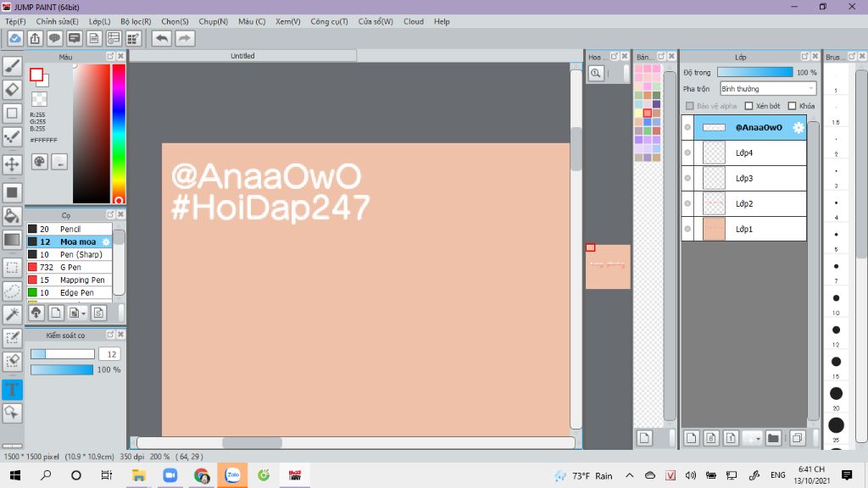Select the Edge Pen brush
Image resolution: width=868 pixels, height=488 pixels.
(70, 292)
